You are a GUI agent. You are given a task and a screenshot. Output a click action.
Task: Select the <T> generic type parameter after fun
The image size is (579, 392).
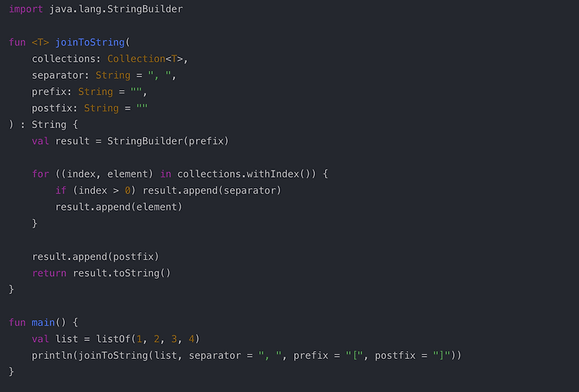pos(40,42)
